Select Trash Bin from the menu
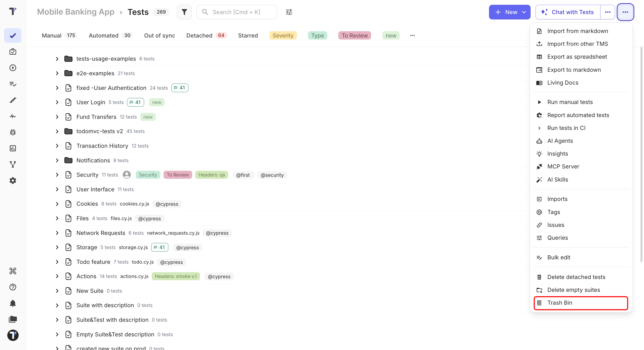 pyautogui.click(x=581, y=303)
